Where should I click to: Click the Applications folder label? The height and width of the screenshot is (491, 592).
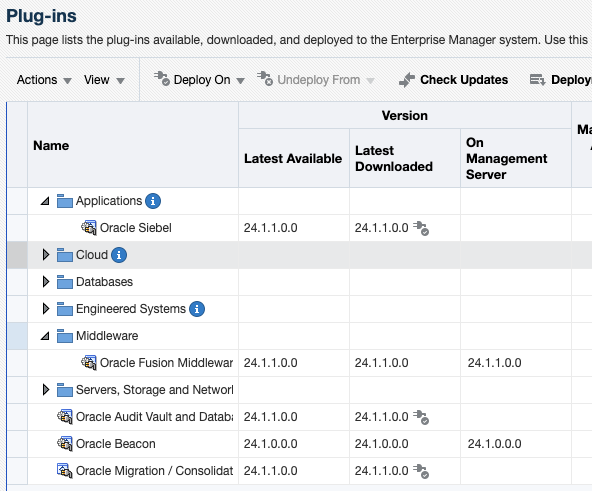[109, 201]
